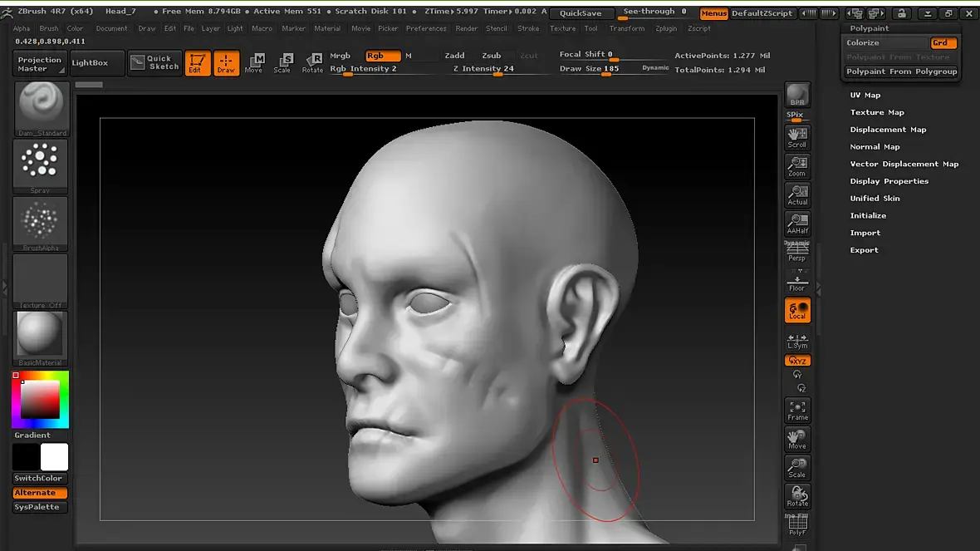Expand the UV Map section
The width and height of the screenshot is (980, 551).
[x=865, y=95]
